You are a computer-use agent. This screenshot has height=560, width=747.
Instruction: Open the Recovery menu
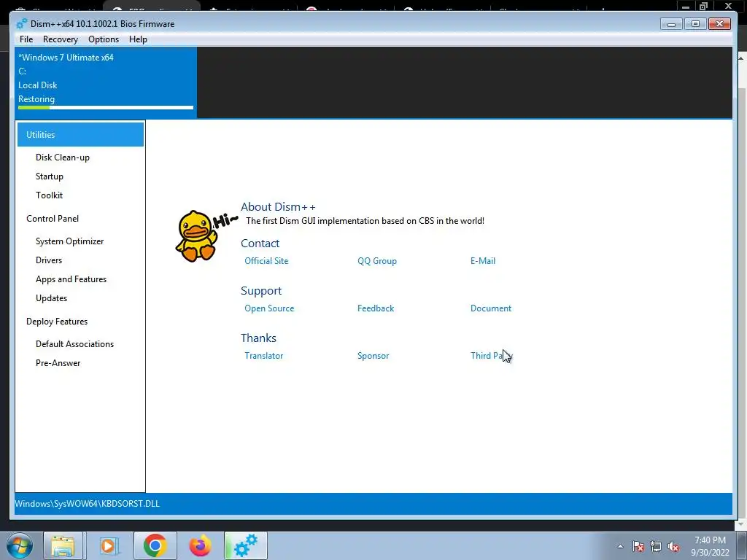60,39
